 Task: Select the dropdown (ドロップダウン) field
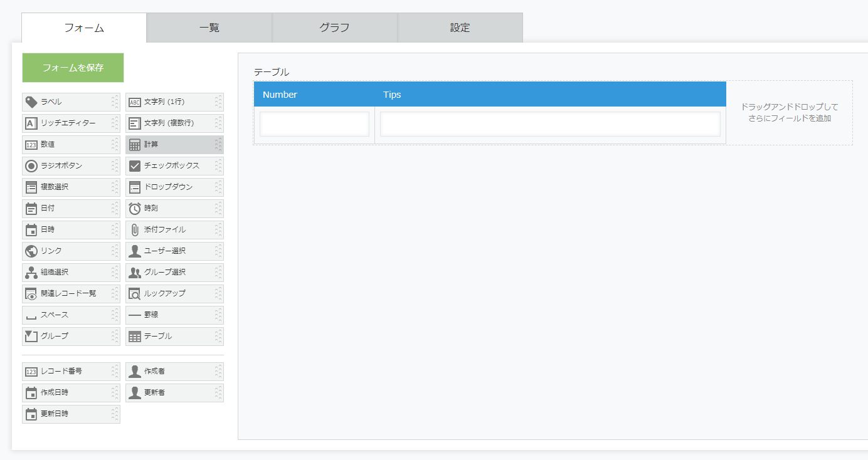pos(174,187)
